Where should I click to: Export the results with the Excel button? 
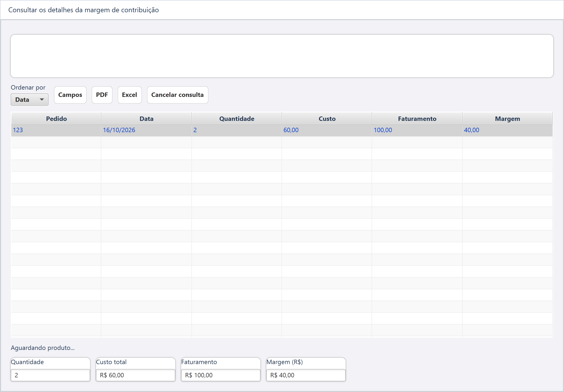tap(129, 95)
